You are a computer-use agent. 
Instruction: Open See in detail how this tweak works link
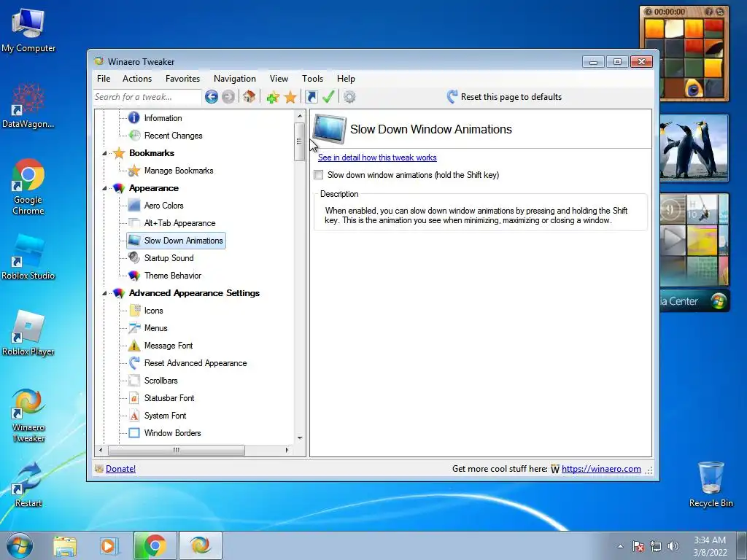click(x=377, y=157)
